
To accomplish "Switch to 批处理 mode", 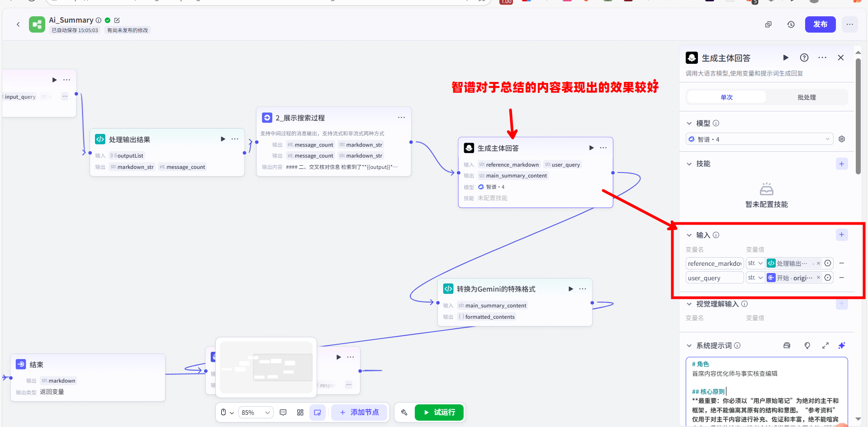I will (806, 97).
